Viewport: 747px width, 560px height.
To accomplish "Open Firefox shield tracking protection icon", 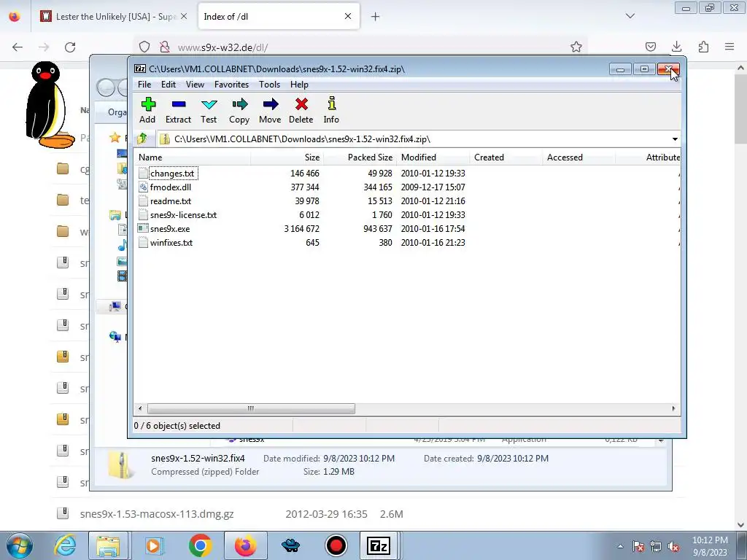I will click(x=144, y=47).
